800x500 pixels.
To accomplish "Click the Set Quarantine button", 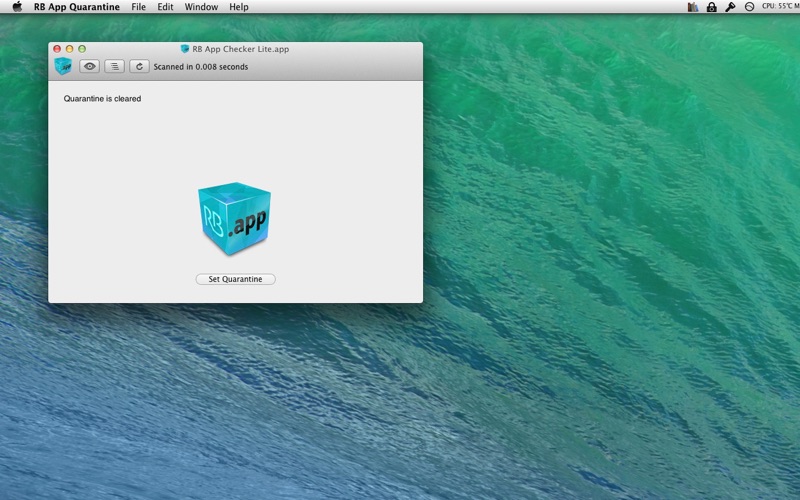I will (235, 279).
